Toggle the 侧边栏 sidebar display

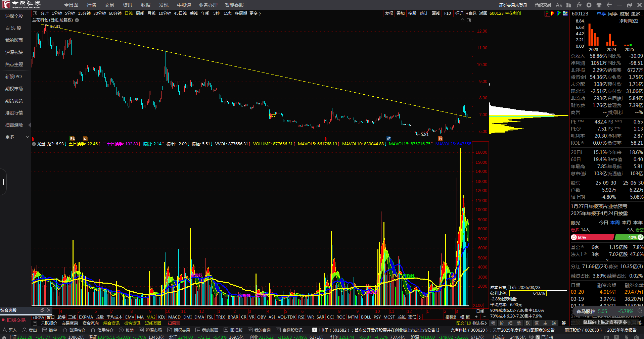coord(479,323)
